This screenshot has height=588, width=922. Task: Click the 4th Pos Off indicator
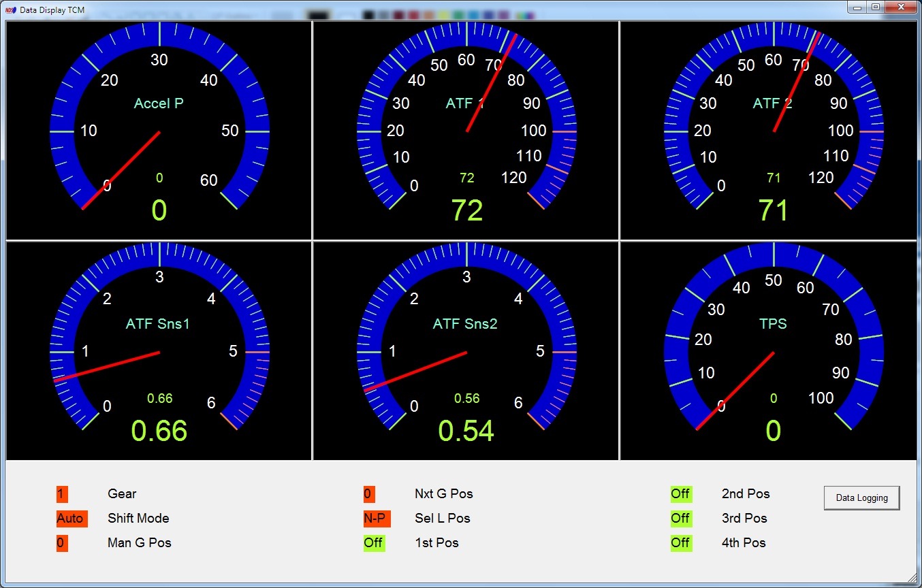681,543
